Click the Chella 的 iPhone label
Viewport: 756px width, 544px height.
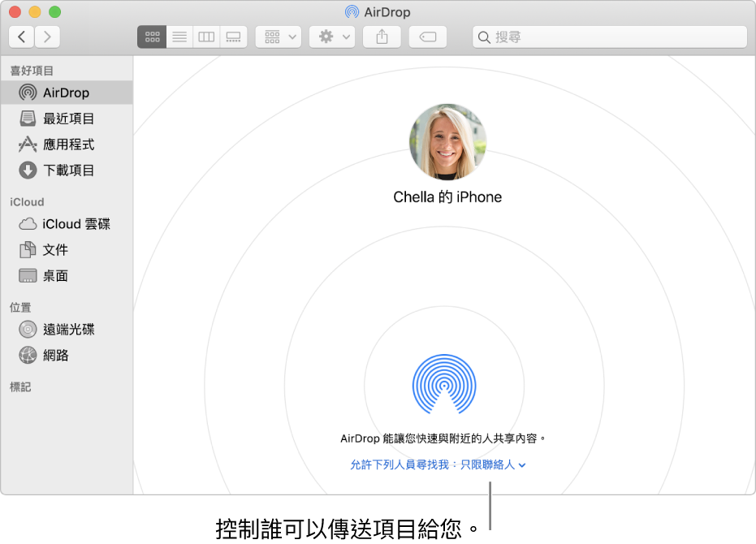[x=447, y=197]
